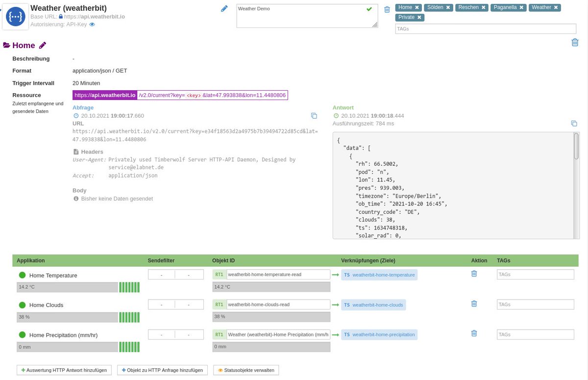Viewport: 588px width, 380px height.
Task: Delete the Home resource via trash icon
Action: tap(575, 42)
